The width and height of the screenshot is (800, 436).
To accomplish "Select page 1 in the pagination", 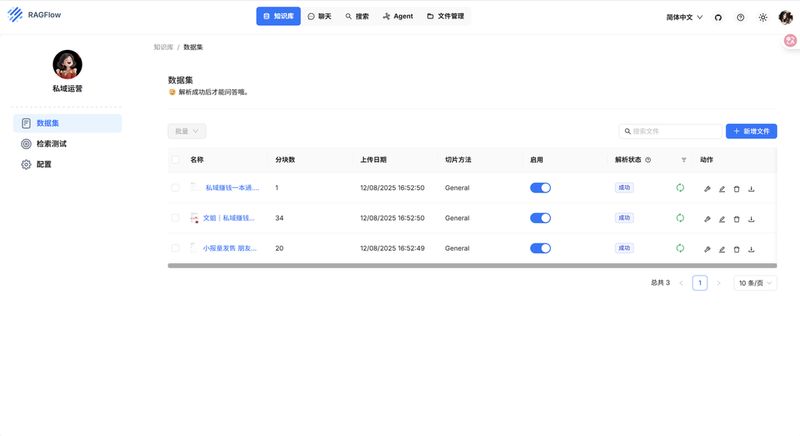I will click(699, 283).
